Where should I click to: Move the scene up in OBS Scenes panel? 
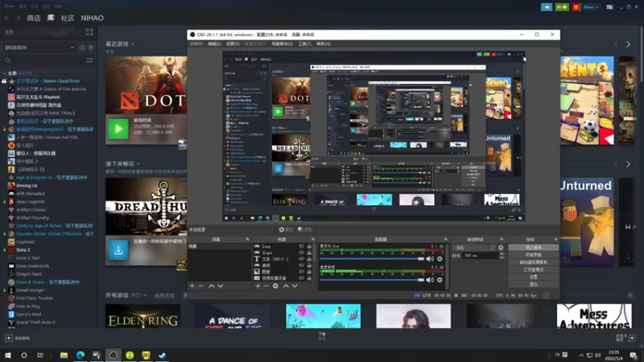(212, 286)
